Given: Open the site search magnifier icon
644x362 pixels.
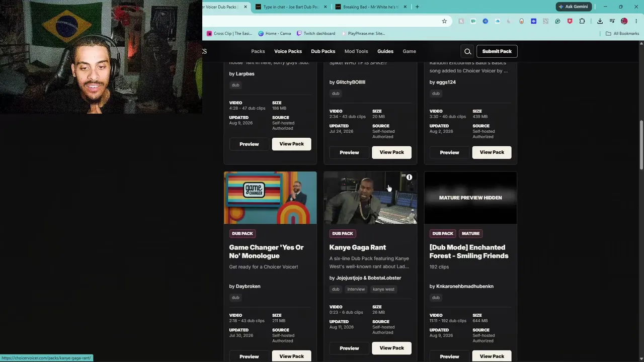Looking at the screenshot, I should (468, 51).
